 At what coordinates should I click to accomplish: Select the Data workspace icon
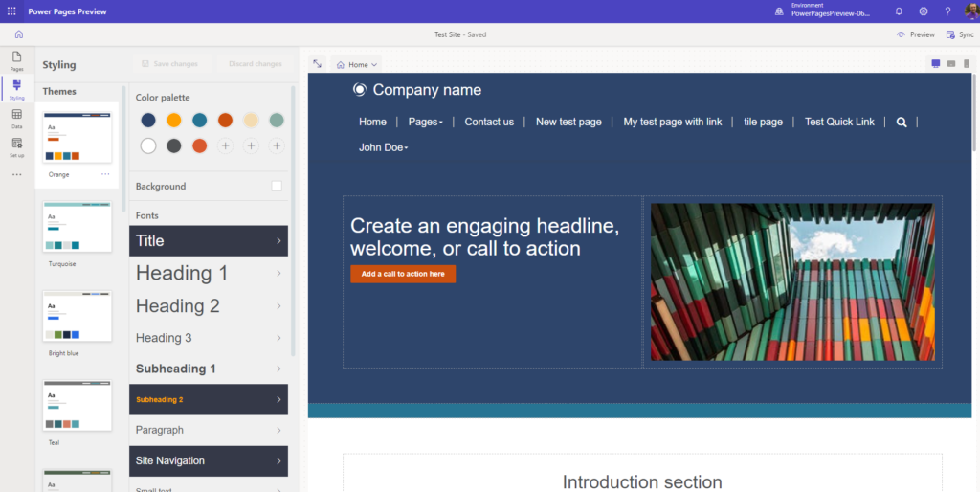(17, 118)
